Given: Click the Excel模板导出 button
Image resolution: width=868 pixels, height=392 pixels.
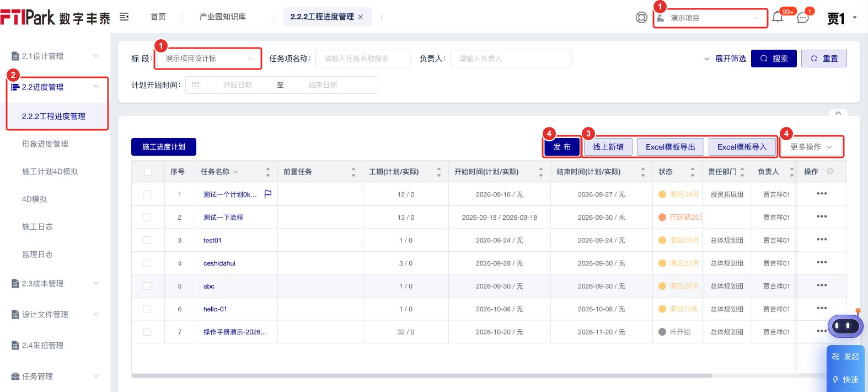Looking at the screenshot, I should click(x=671, y=147).
